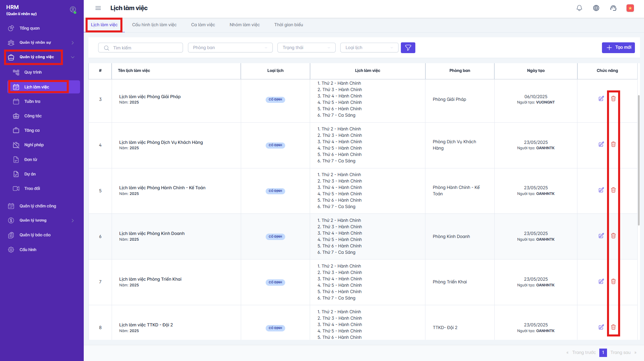The height and width of the screenshot is (361, 644).
Task: Click the hamburger menu icon
Action: click(98, 8)
